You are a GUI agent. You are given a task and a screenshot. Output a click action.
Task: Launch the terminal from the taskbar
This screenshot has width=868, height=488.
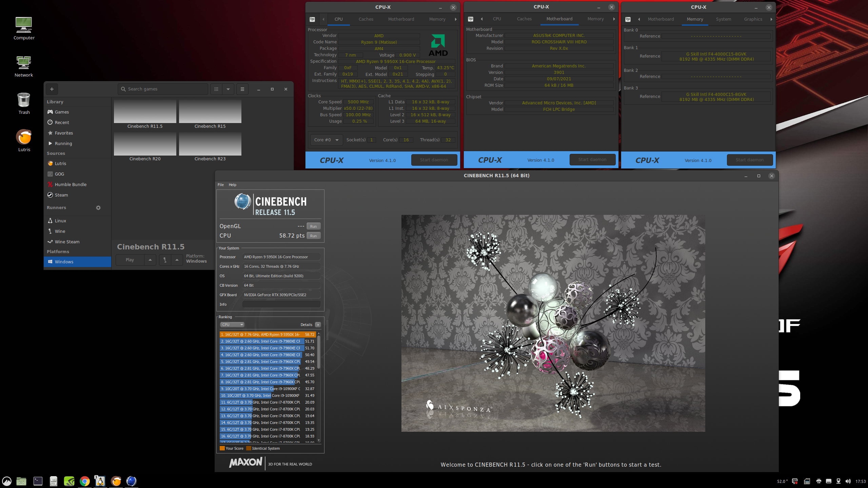[x=38, y=481]
